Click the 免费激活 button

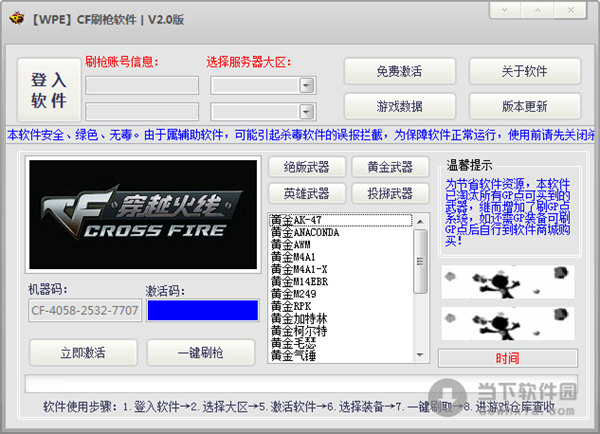(x=400, y=71)
